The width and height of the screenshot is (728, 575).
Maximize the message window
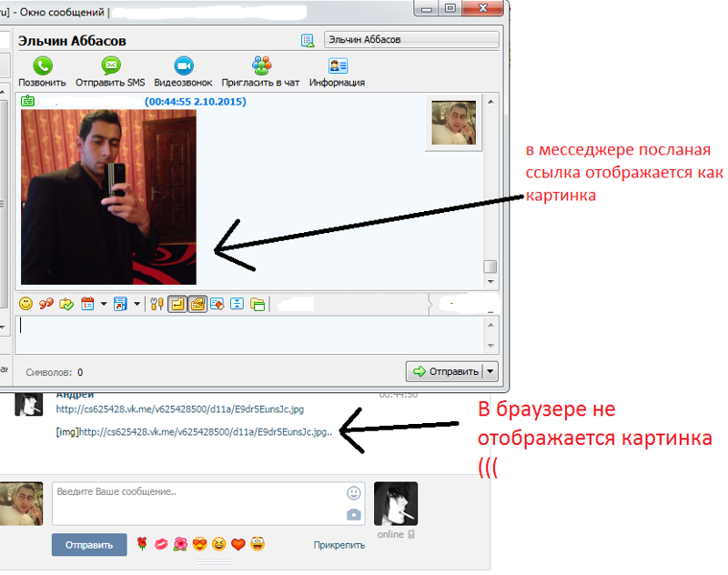coord(450,8)
